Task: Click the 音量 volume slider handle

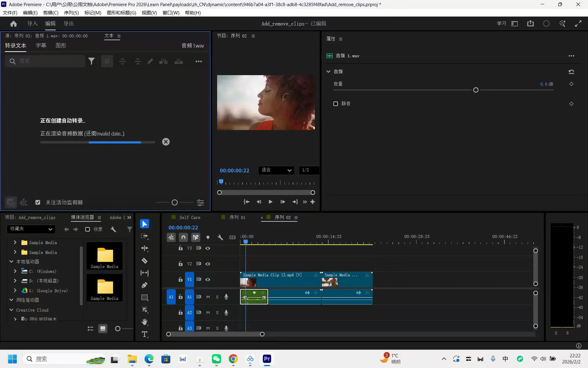Action: tap(476, 90)
